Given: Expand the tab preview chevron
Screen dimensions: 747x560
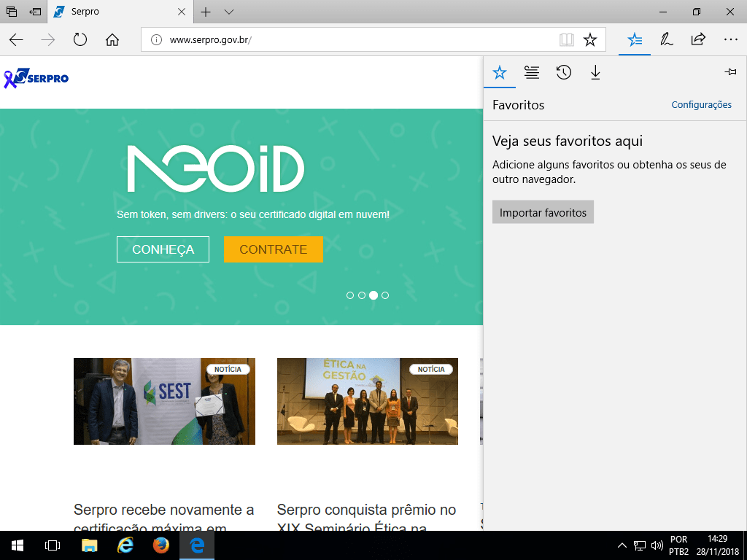Looking at the screenshot, I should [x=229, y=12].
